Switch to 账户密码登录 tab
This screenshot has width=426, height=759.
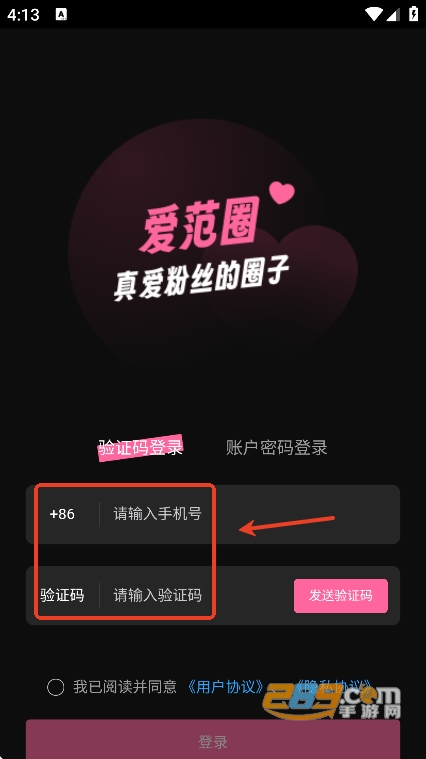(277, 447)
